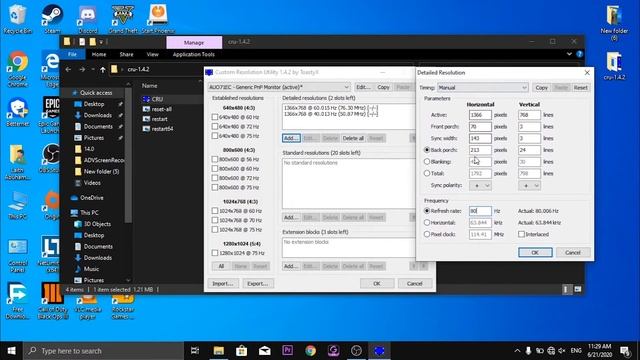
Task: Select the Refresh rate radio button
Action: [427, 211]
